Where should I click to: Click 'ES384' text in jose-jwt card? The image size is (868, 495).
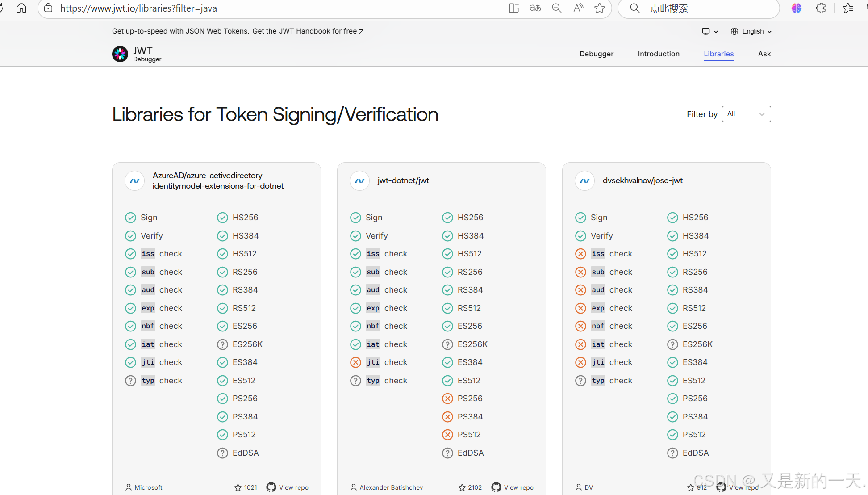coord(695,362)
